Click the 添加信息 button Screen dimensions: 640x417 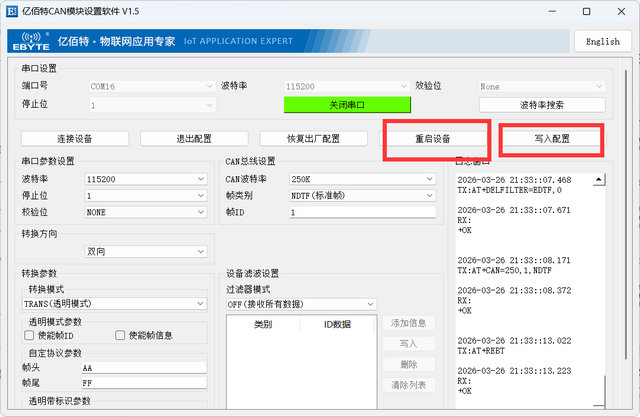pos(409,323)
